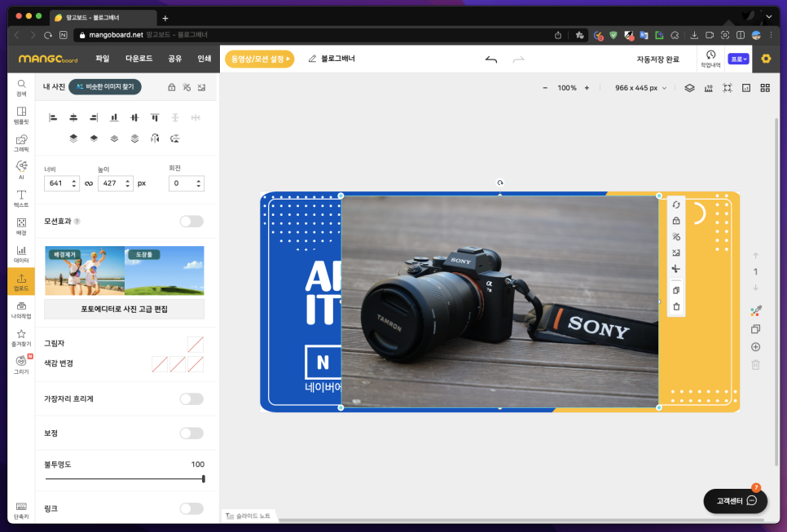Click the 그림자 shadow color swatch
The image size is (787, 532).
pos(196,345)
